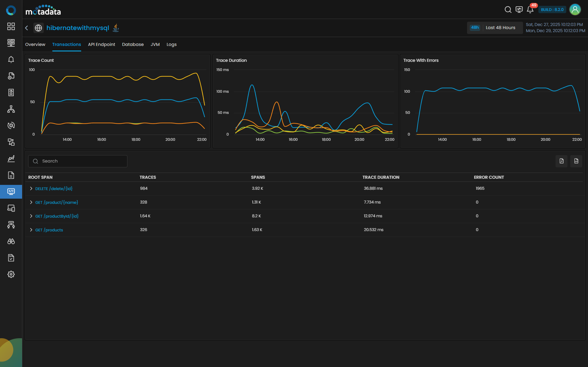The image size is (588, 367).
Task: Open the GET /productById/{id} link
Action: tap(57, 216)
